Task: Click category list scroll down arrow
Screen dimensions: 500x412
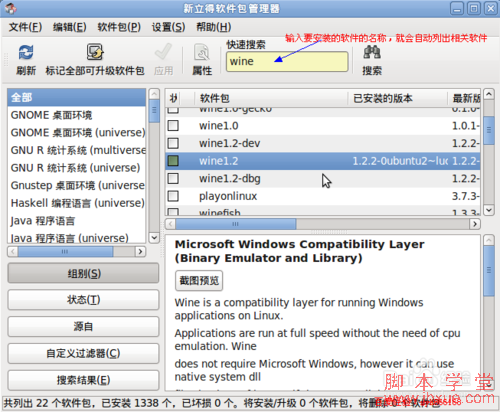Action: tap(154, 238)
